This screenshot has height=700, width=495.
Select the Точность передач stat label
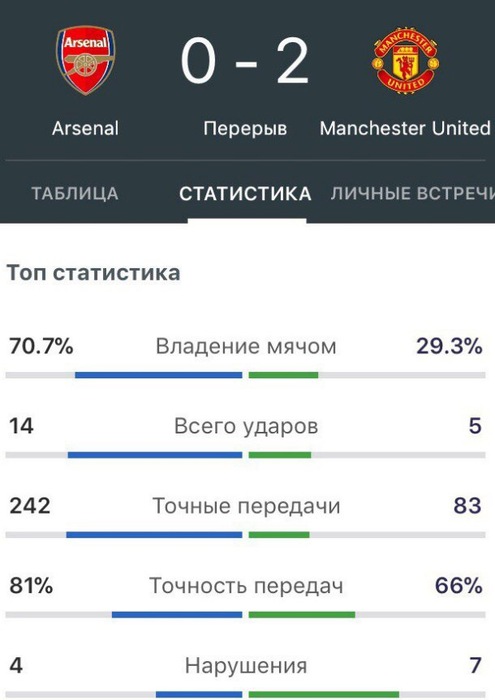(246, 586)
